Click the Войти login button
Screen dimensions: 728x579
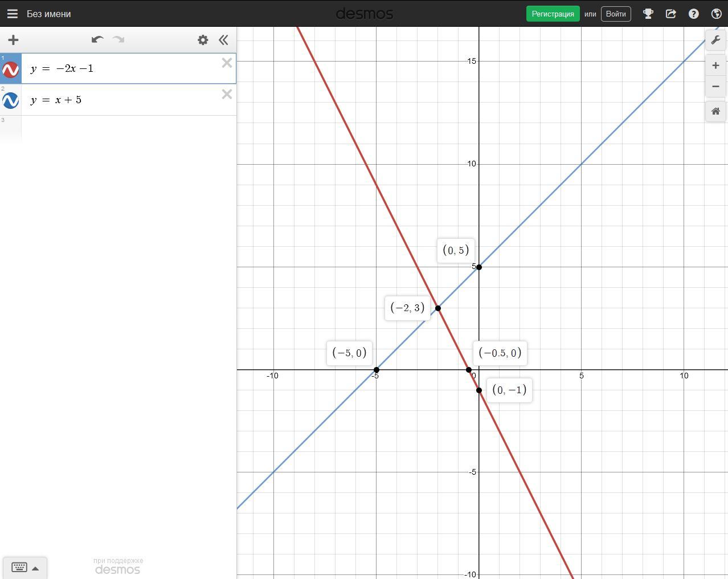click(x=616, y=14)
